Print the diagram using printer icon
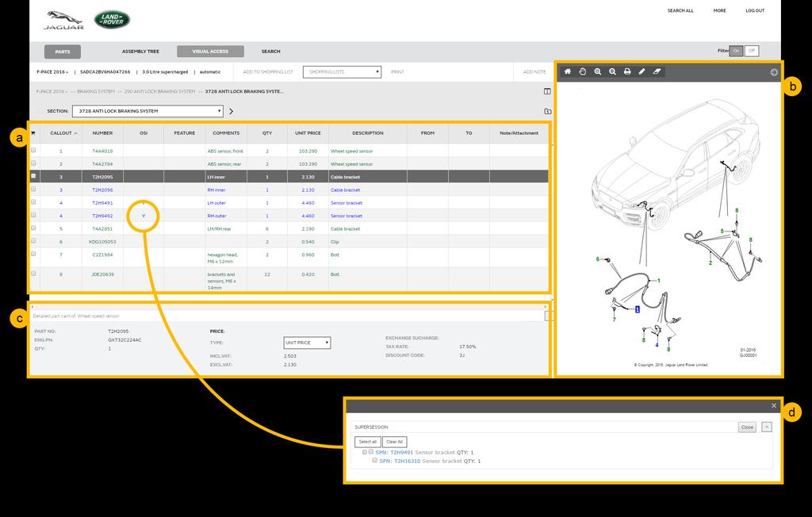The image size is (812, 517). coord(627,71)
